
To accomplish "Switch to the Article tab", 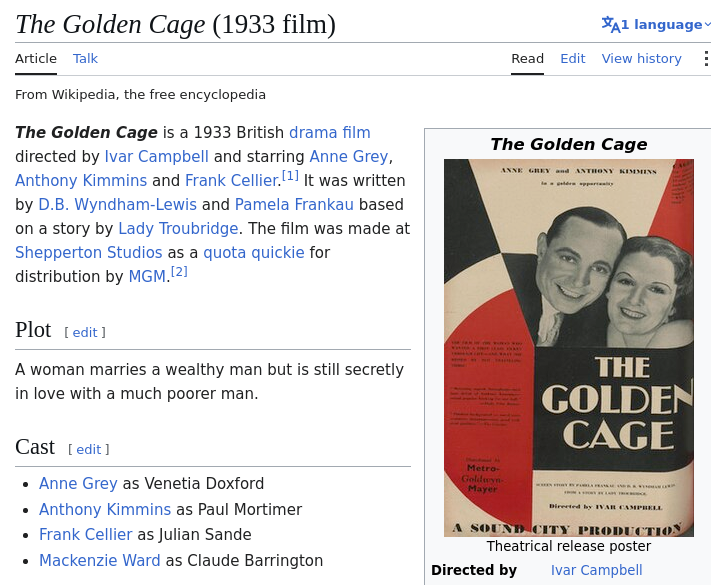I will click(36, 58).
